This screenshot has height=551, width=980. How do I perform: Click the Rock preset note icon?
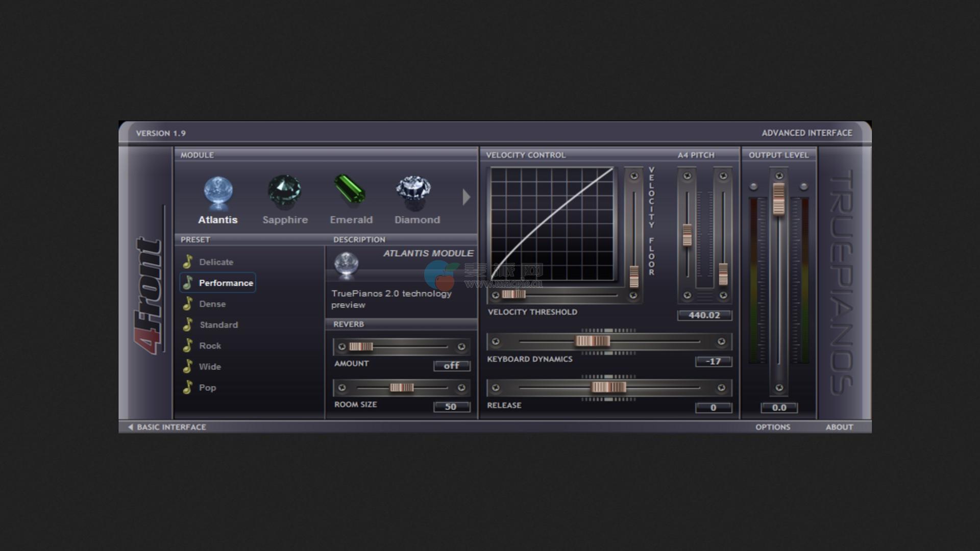pos(188,345)
